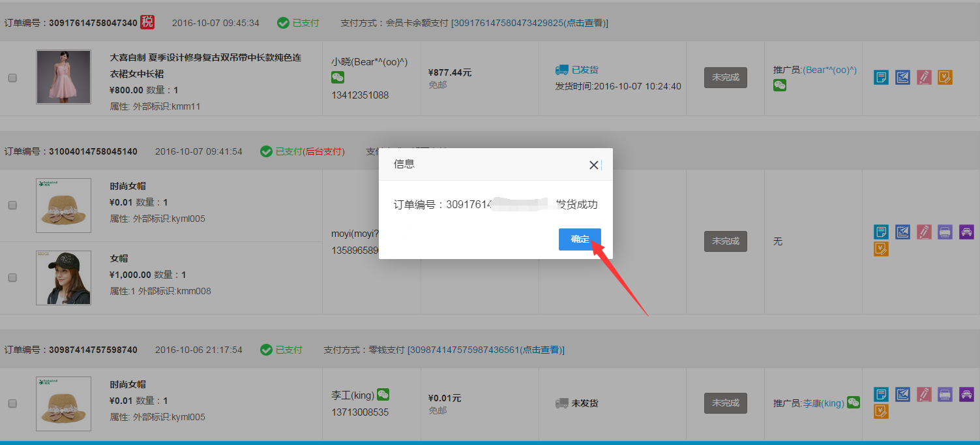Check the box for the bottom 时尚女帽 item

[12, 403]
